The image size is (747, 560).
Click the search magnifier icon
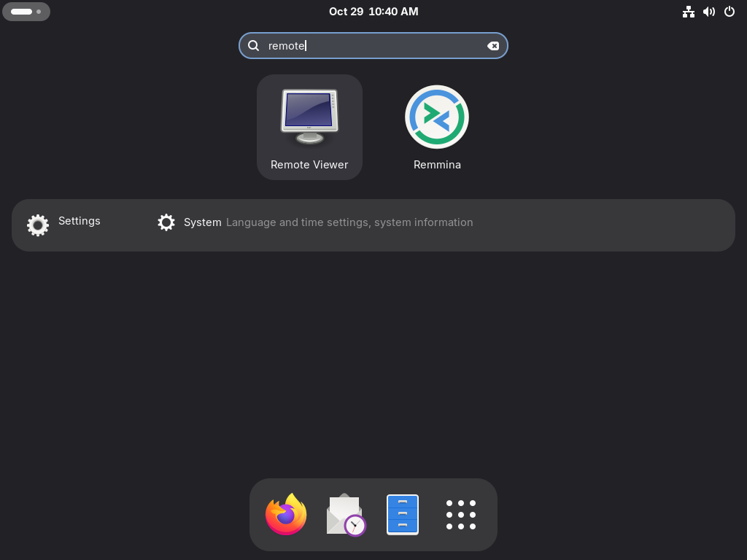(x=254, y=46)
